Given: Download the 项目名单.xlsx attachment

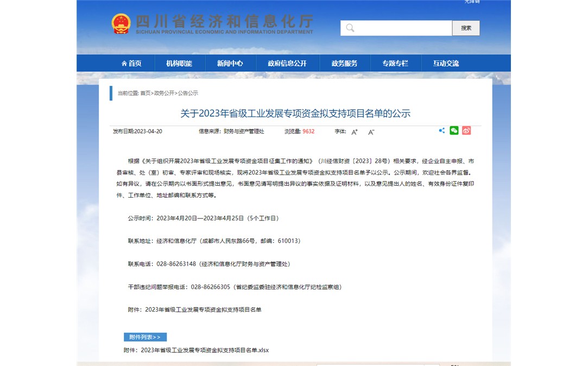Looking at the screenshot, I should pyautogui.click(x=204, y=350).
